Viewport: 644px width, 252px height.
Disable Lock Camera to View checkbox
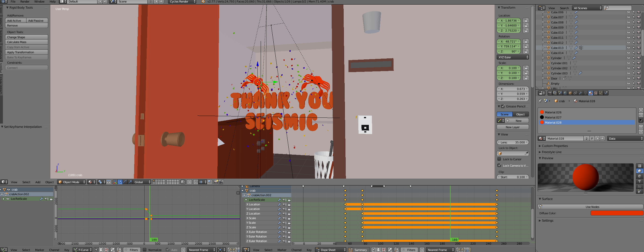(499, 165)
